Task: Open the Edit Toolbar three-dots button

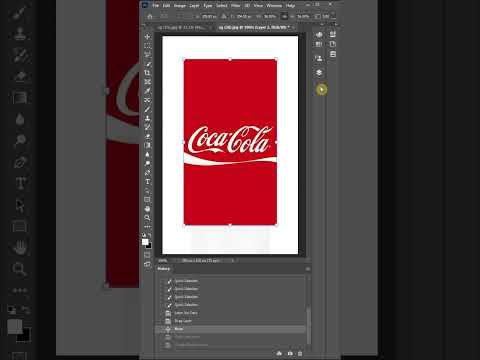Action: tap(147, 227)
